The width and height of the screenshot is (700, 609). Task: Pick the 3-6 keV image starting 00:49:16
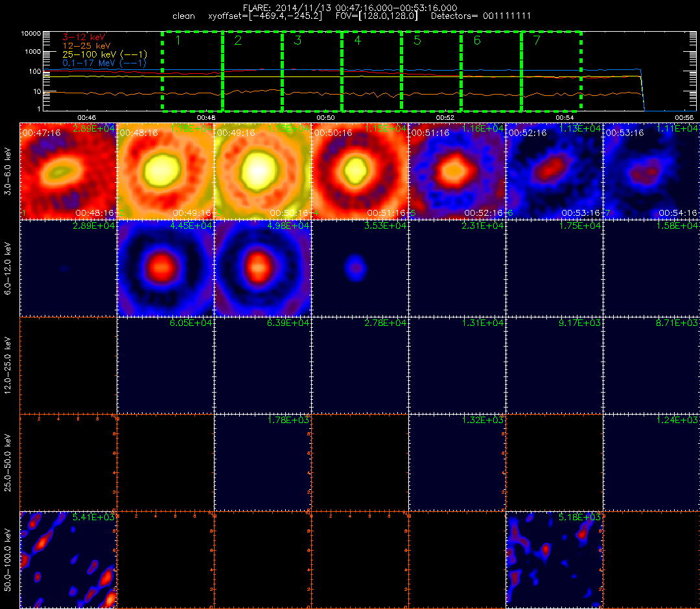(x=262, y=171)
